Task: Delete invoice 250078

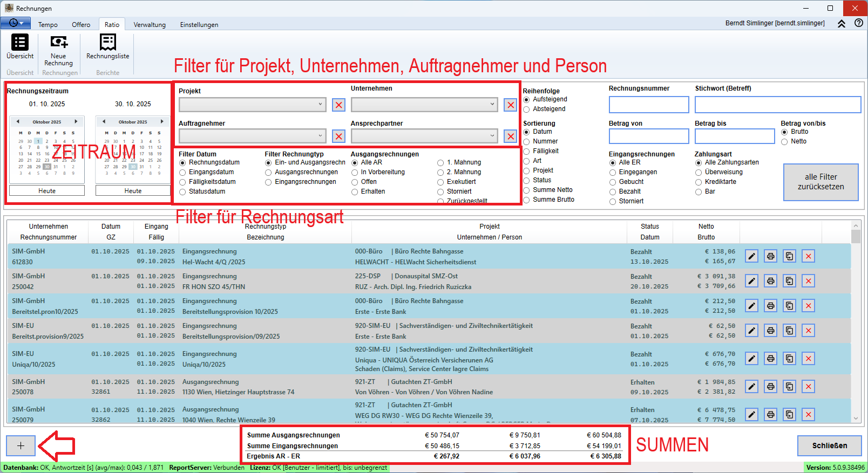Action: click(x=808, y=387)
